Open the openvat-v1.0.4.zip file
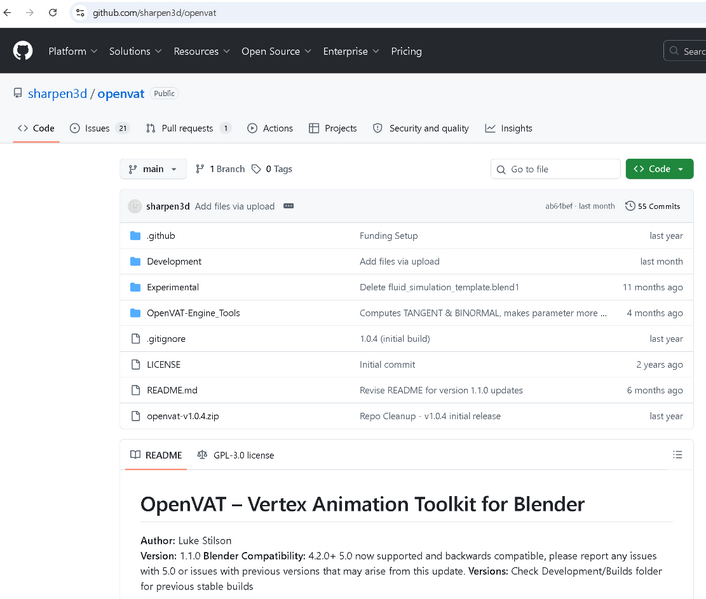 pyautogui.click(x=183, y=416)
